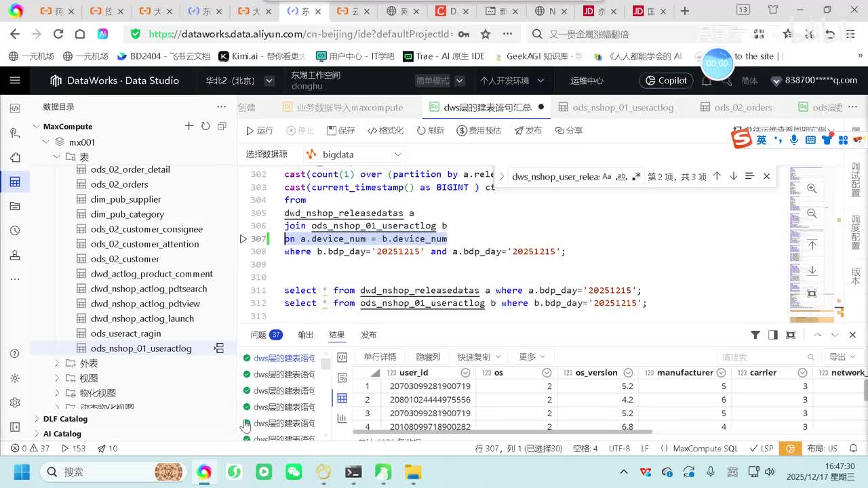The height and width of the screenshot is (488, 868).
Task: Open the resource folder sidebar icon
Action: [x=15, y=206]
